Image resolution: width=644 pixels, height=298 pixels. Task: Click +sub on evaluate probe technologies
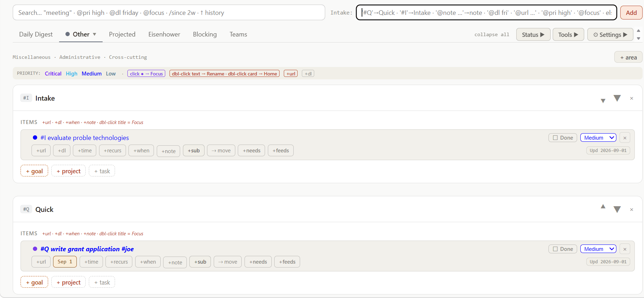(194, 151)
